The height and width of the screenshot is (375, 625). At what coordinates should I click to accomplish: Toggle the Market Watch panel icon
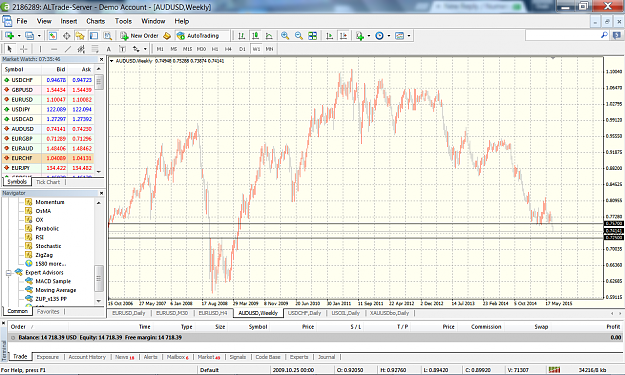tap(53, 36)
